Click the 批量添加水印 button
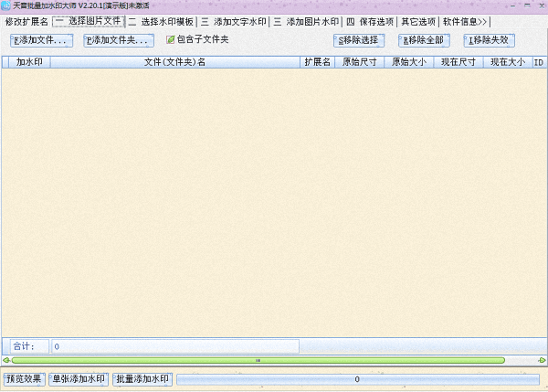548x392 pixels. [x=142, y=379]
